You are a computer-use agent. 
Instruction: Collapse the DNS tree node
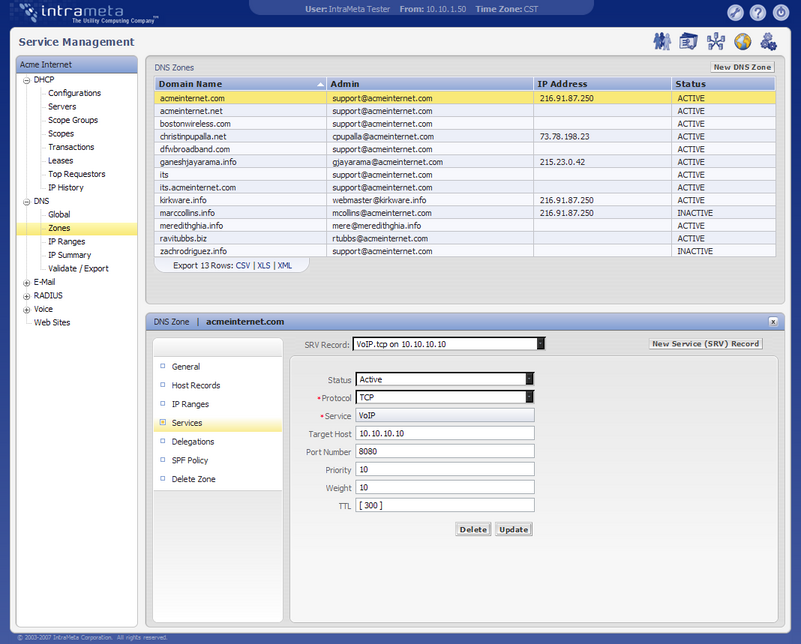coord(27,202)
